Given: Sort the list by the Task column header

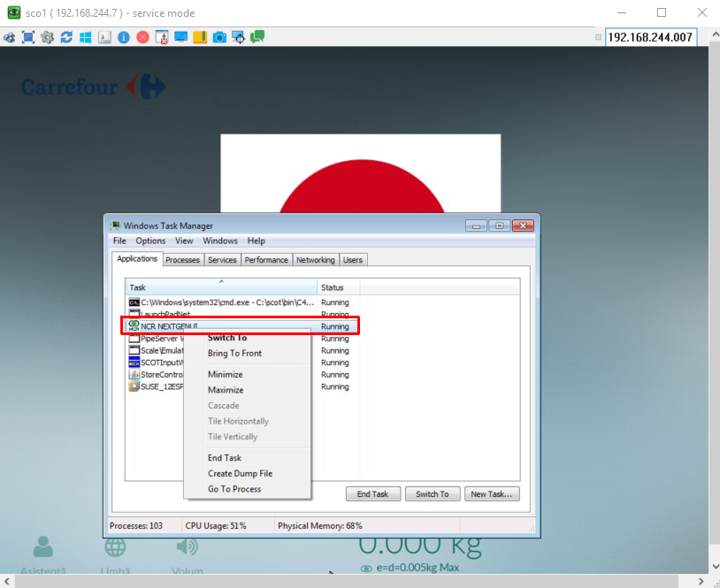Looking at the screenshot, I should (221, 287).
